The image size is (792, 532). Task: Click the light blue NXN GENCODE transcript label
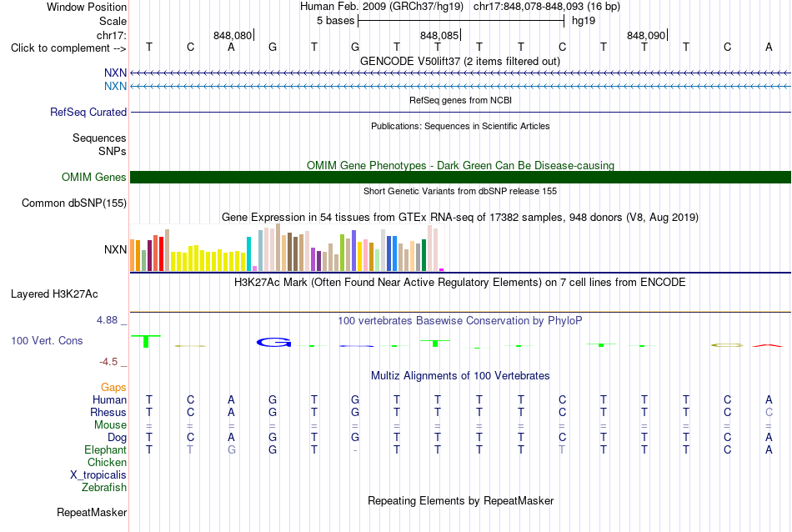(x=115, y=87)
